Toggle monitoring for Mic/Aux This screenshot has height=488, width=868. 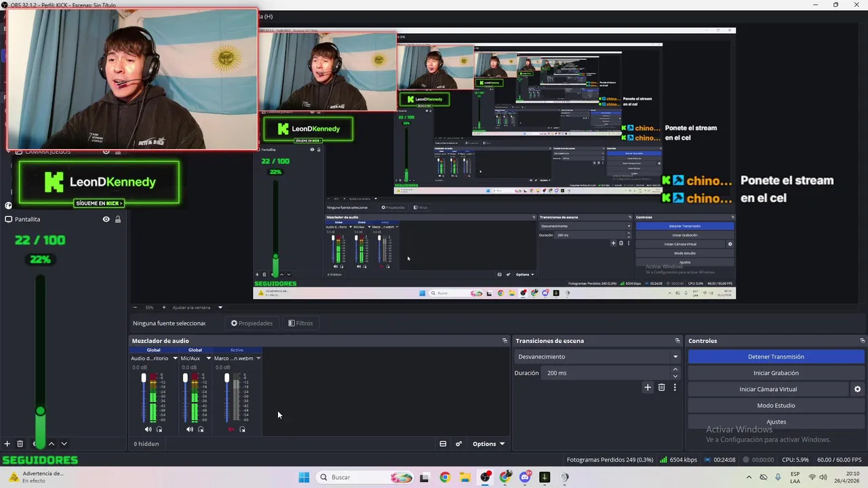click(201, 429)
